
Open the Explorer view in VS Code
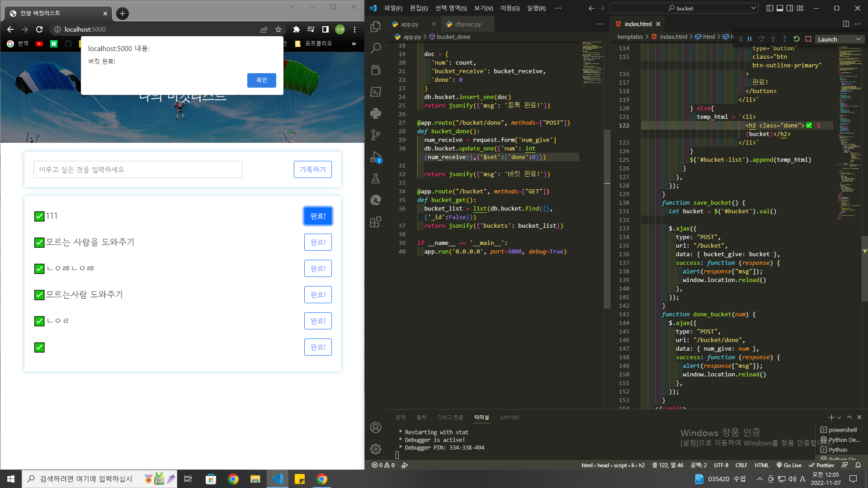pos(375,27)
